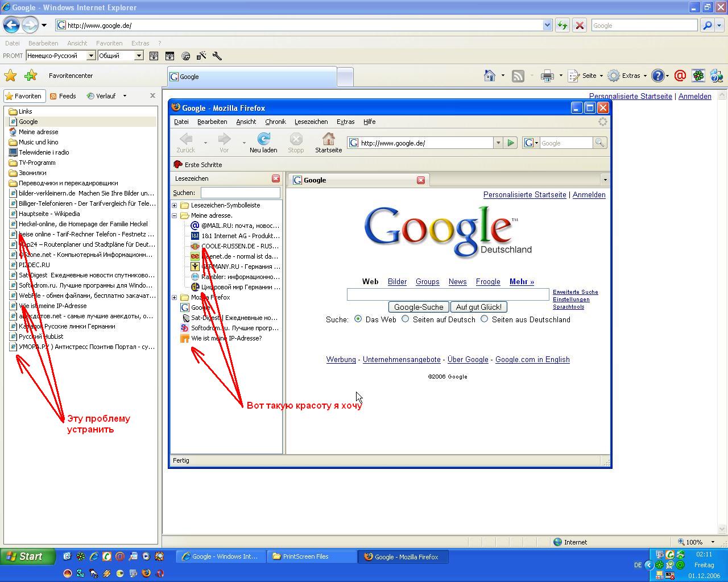Image resolution: width=728 pixels, height=582 pixels.
Task: Open Firefox URL bar dropdown arrow
Action: tap(498, 143)
